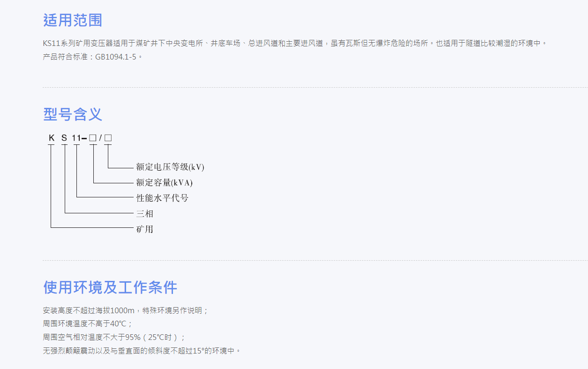Click the letter S in the model diagram

[63, 138]
